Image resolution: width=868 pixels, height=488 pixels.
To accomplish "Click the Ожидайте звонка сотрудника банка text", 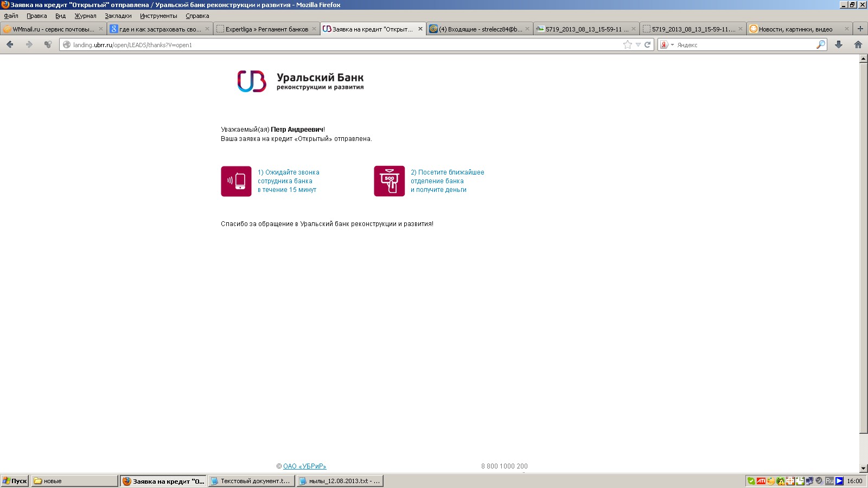I will (288, 181).
